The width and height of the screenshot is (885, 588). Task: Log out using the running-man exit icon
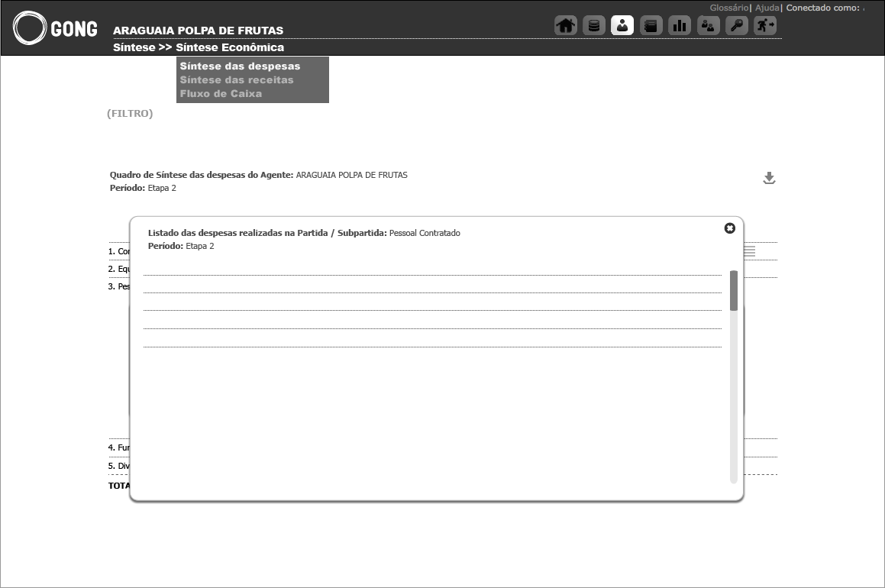764,25
